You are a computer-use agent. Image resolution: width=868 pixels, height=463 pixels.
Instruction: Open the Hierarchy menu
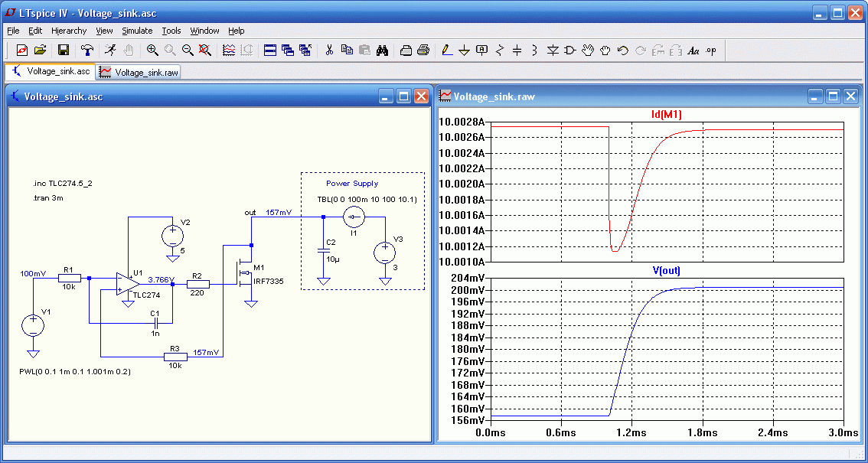pos(69,31)
